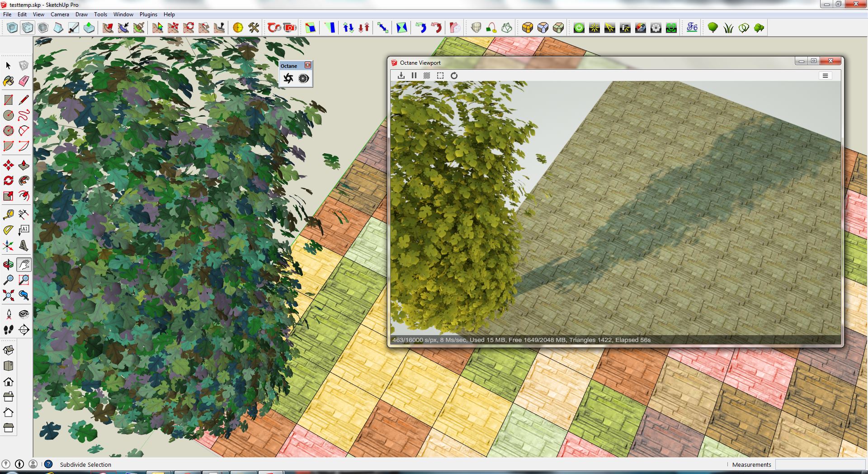Pause the Octane Viewport render
The height and width of the screenshot is (474, 868).
[414, 76]
